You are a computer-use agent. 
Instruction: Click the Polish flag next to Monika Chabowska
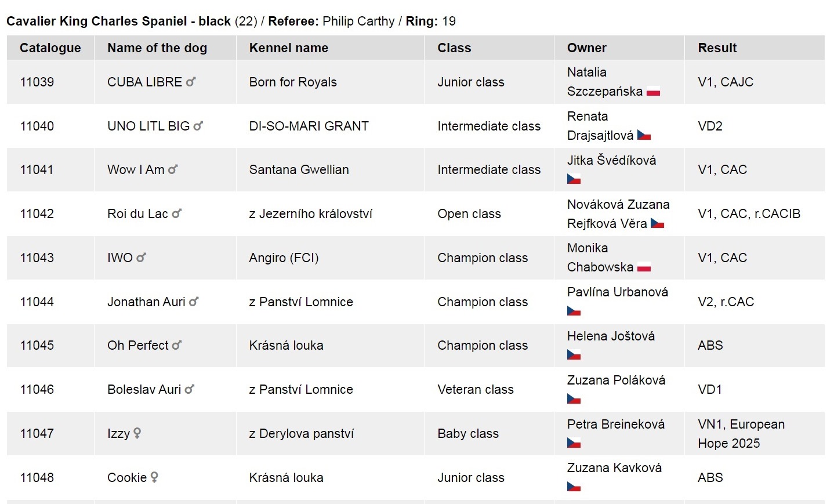(x=644, y=267)
